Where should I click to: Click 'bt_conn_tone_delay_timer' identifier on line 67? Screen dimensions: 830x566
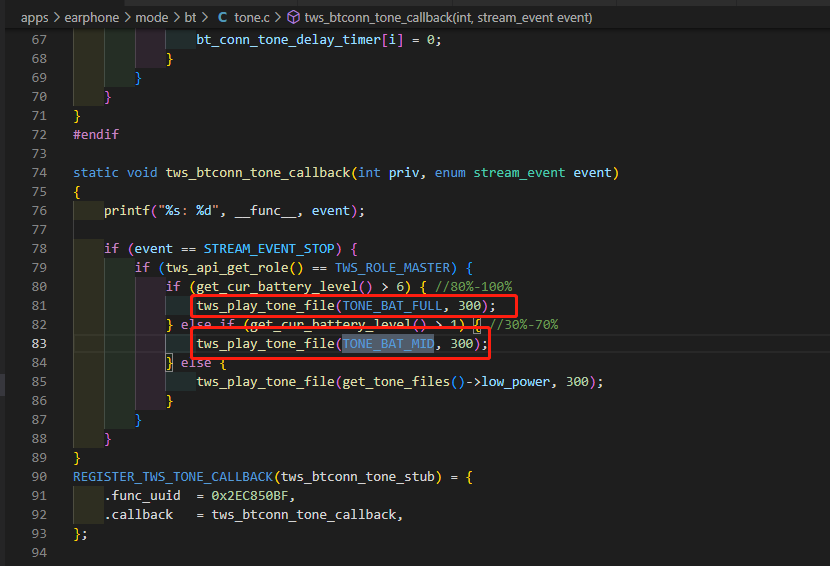pyautogui.click(x=288, y=40)
